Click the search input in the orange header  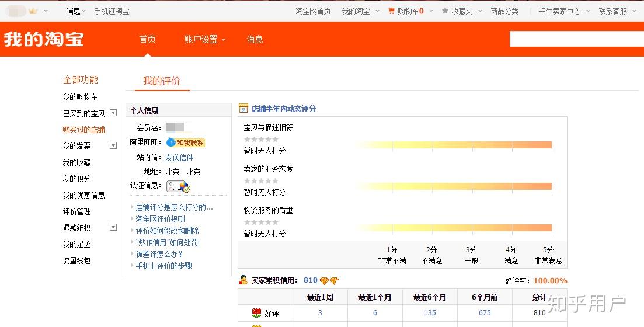(x=577, y=39)
